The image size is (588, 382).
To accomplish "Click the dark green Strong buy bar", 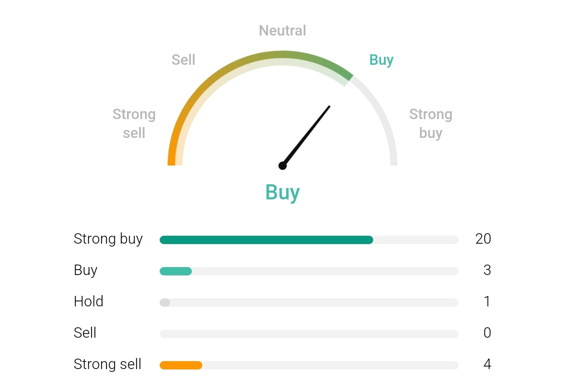I will click(x=266, y=240).
